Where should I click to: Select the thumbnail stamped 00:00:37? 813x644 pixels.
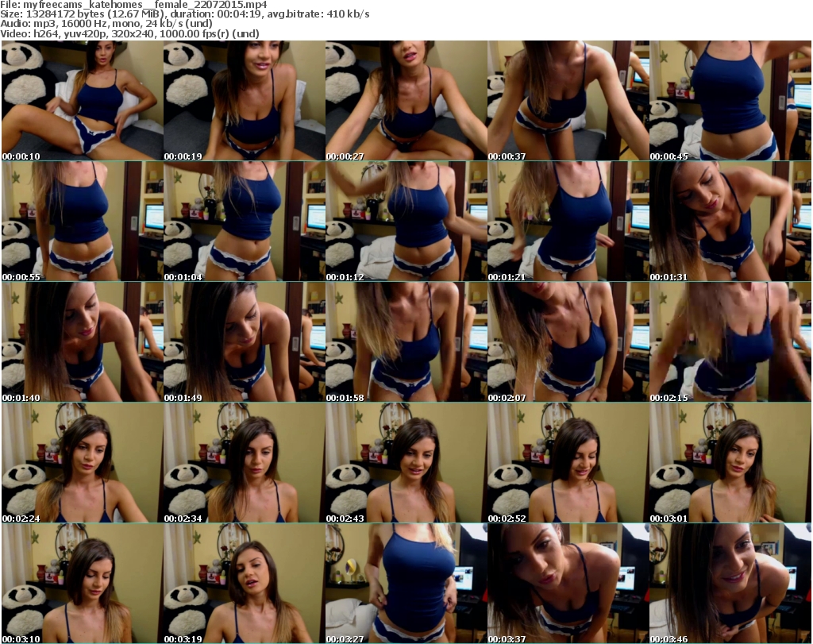tap(568, 101)
